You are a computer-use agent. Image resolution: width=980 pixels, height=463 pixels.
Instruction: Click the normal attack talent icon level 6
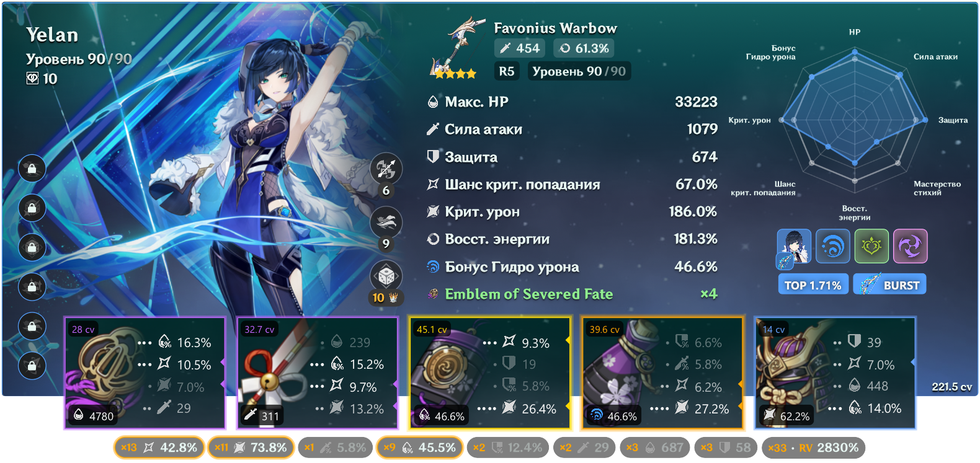coord(386,169)
